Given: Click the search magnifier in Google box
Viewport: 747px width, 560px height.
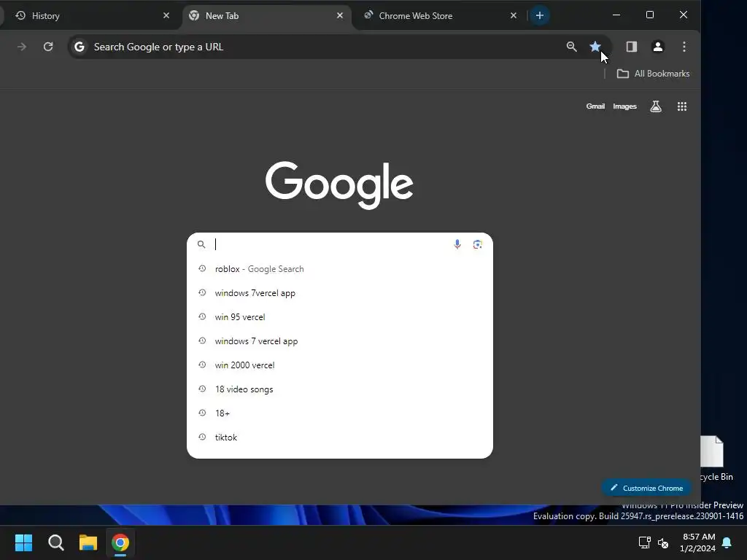Looking at the screenshot, I should click(x=201, y=244).
